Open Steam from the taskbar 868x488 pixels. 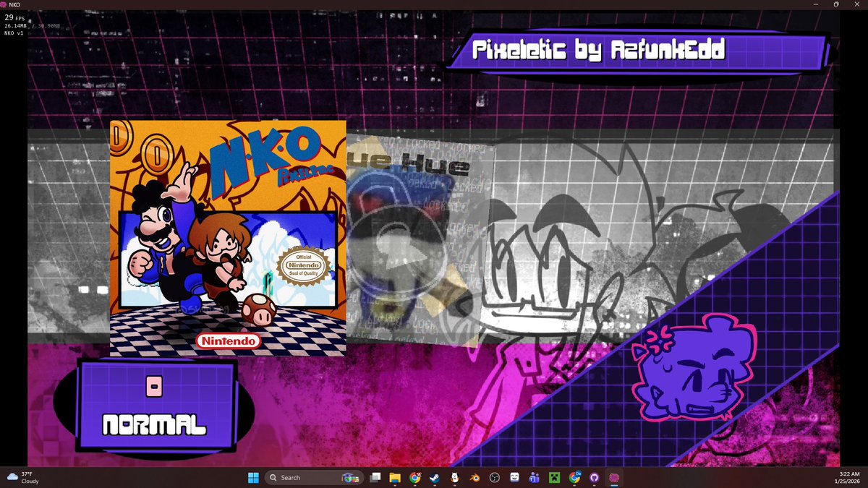pyautogui.click(x=435, y=478)
